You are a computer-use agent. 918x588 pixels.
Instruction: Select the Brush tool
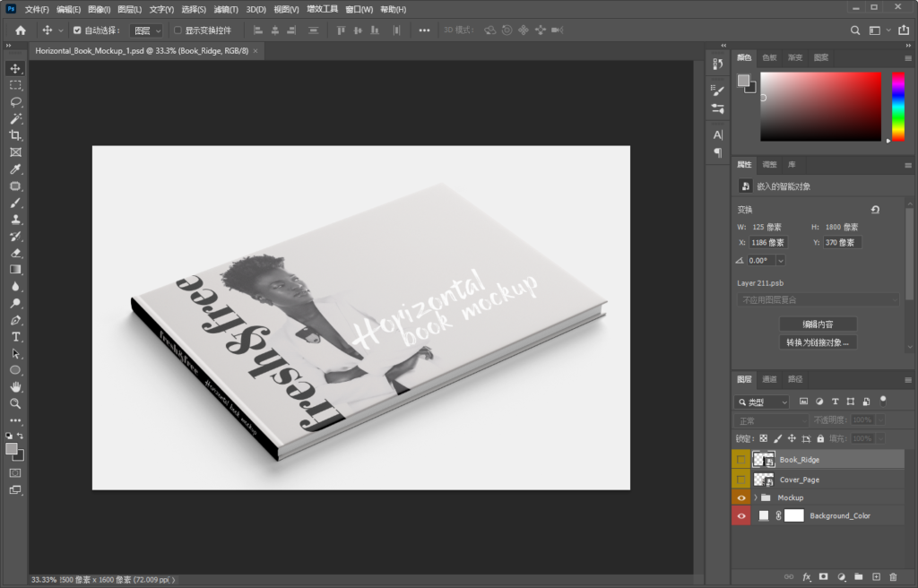click(x=15, y=203)
